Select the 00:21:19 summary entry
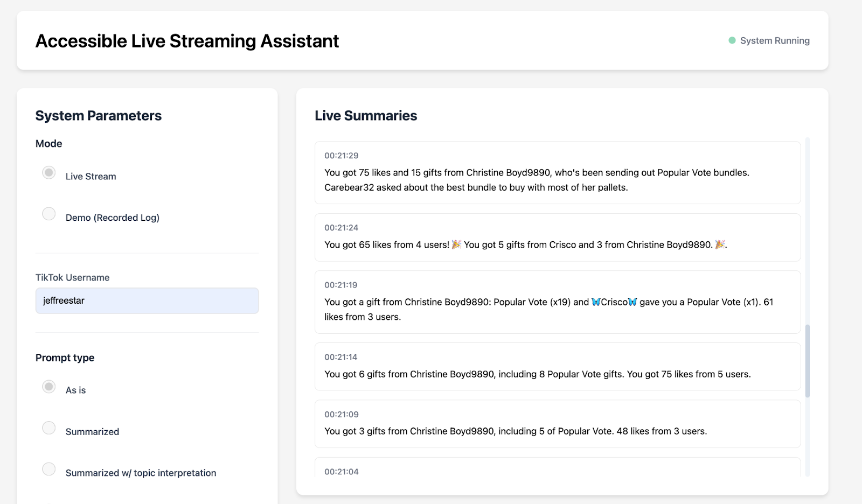This screenshot has width=862, height=504. coord(558,302)
